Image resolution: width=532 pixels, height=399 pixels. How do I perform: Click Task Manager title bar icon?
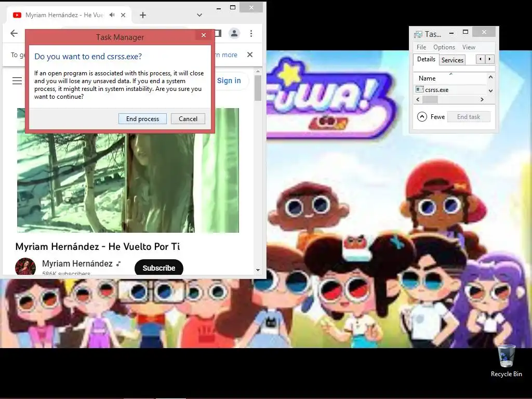[418, 34]
